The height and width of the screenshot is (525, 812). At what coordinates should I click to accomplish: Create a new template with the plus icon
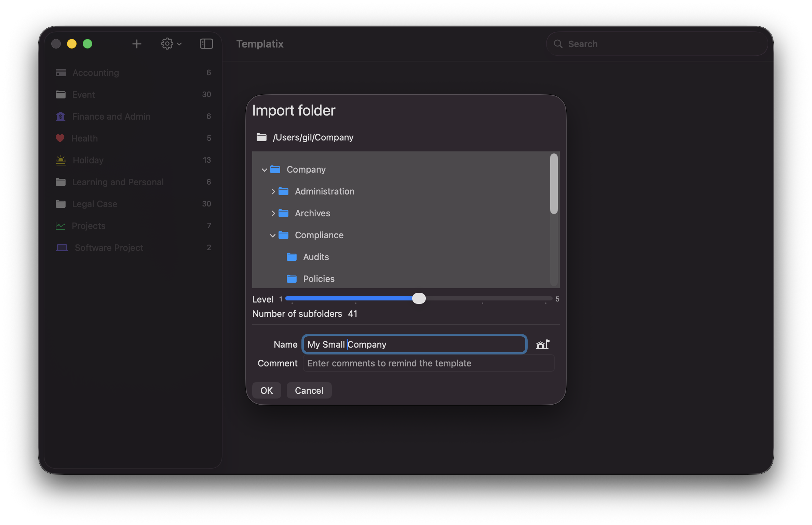[x=137, y=44]
